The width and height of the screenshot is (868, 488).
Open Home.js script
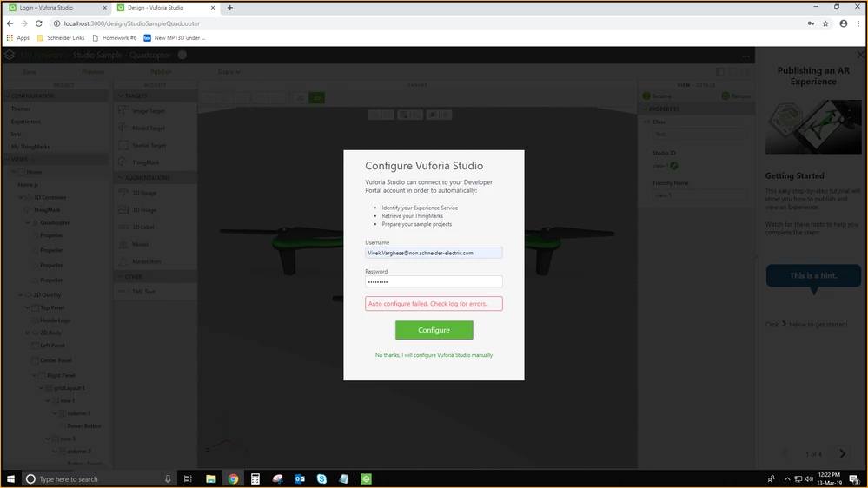[28, 185]
